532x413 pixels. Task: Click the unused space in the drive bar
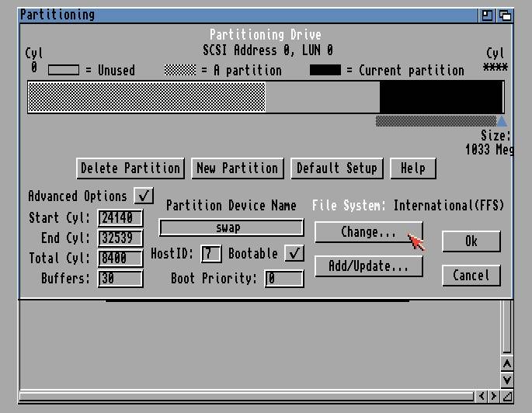click(322, 98)
